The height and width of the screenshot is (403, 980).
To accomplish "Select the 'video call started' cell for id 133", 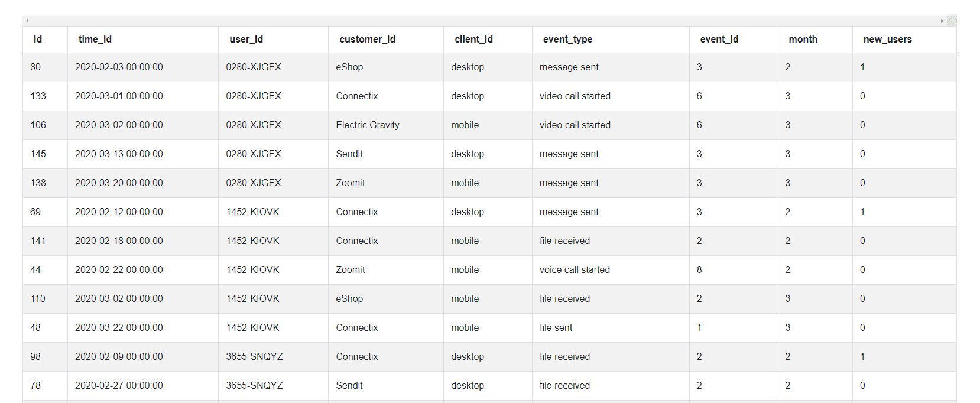I will coord(574,96).
